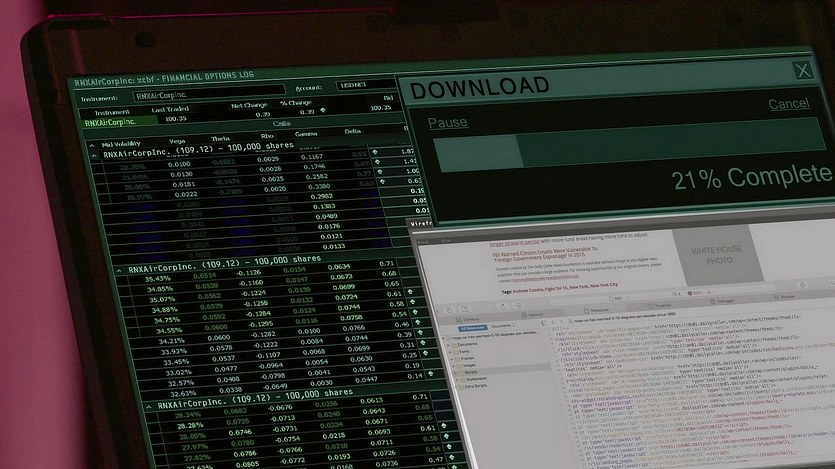
Task: Click arrow icon beside 0.61 in second share group
Action: tap(410, 292)
